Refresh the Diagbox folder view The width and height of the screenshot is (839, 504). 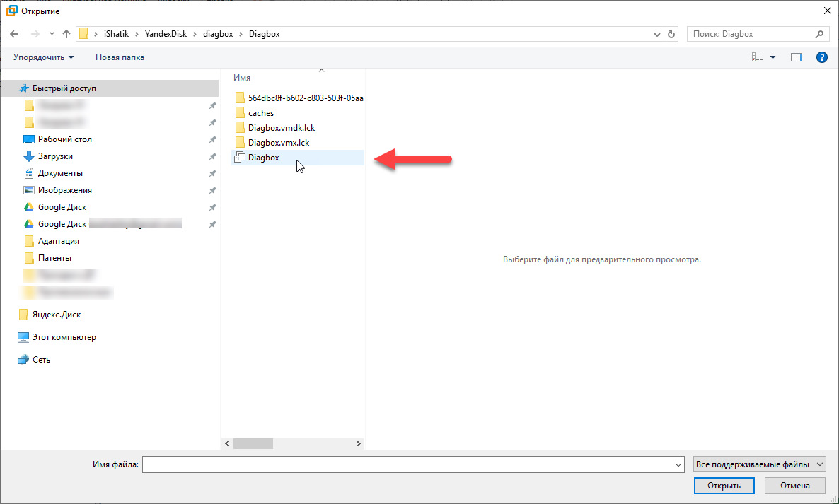[671, 34]
